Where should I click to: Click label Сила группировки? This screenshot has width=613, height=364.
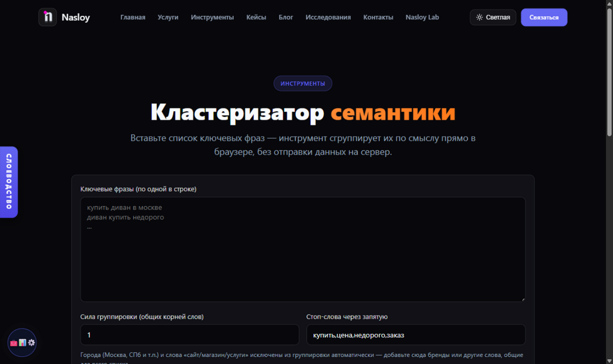[x=142, y=317]
